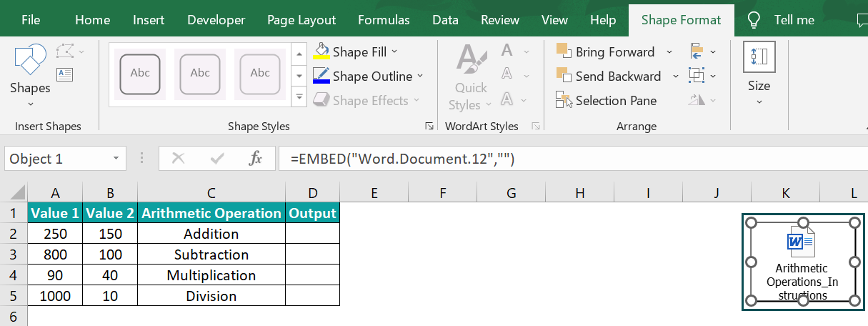Screen dimensions: 868x326
Task: Click the Rotate objects icon
Action: (x=697, y=100)
